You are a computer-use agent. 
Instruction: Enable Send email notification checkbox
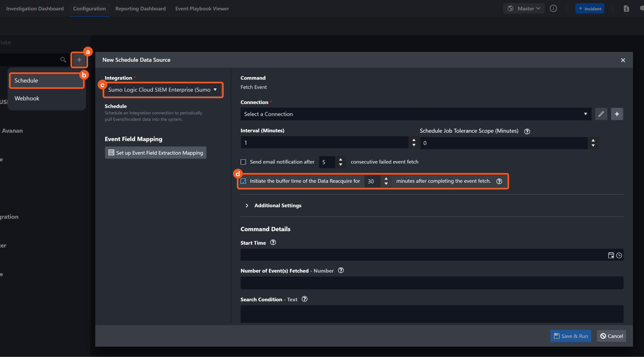coord(243,162)
